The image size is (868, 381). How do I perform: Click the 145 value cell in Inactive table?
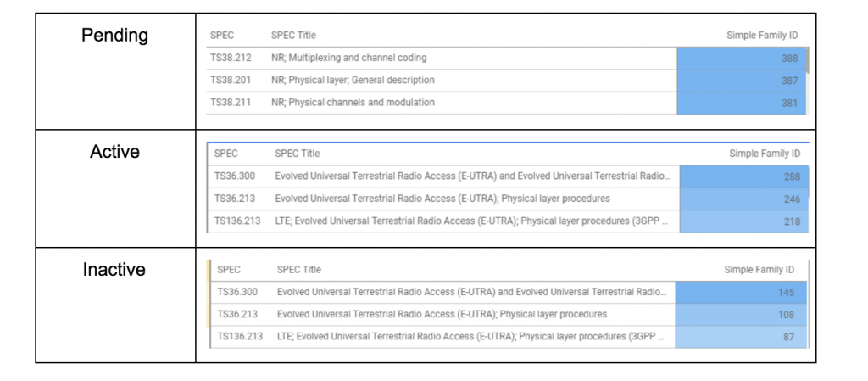pyautogui.click(x=741, y=293)
